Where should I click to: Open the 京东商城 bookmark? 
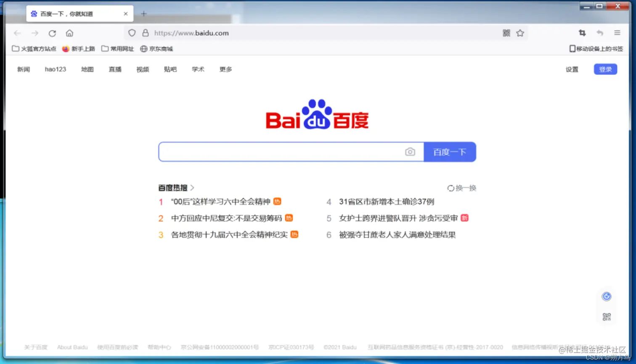pos(156,49)
